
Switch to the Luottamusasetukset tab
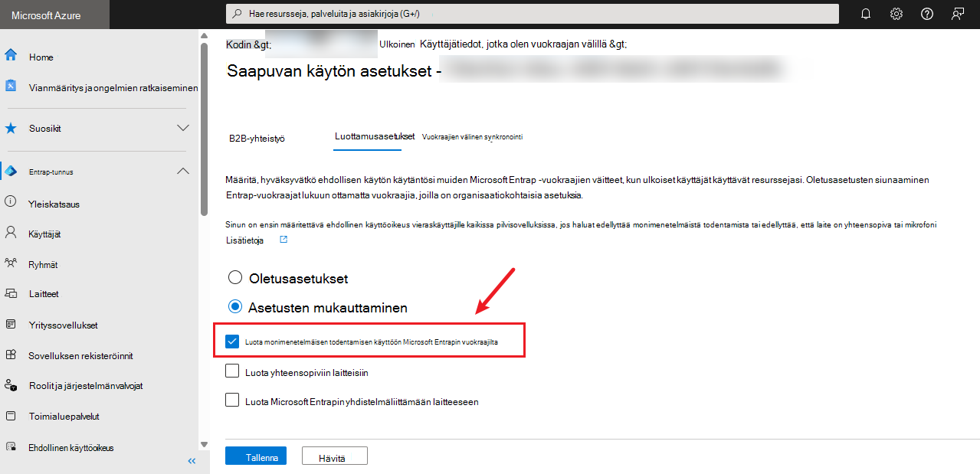tap(375, 136)
